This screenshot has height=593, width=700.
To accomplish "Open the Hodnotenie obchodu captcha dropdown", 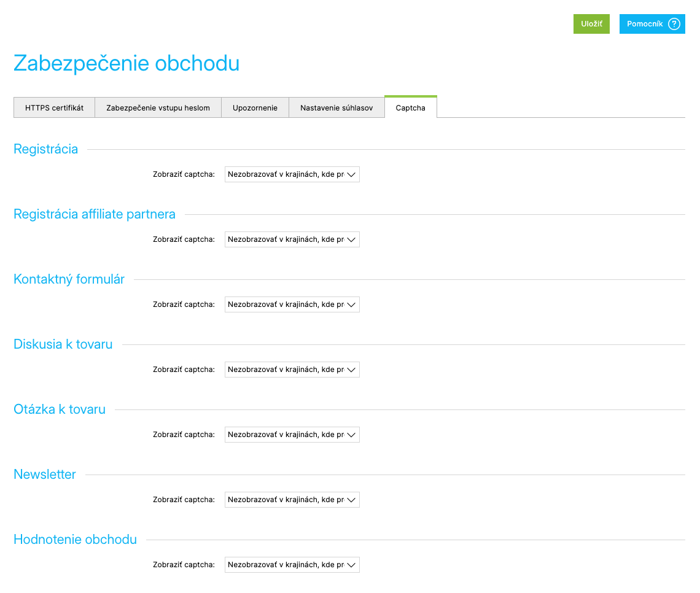I will (x=292, y=565).
